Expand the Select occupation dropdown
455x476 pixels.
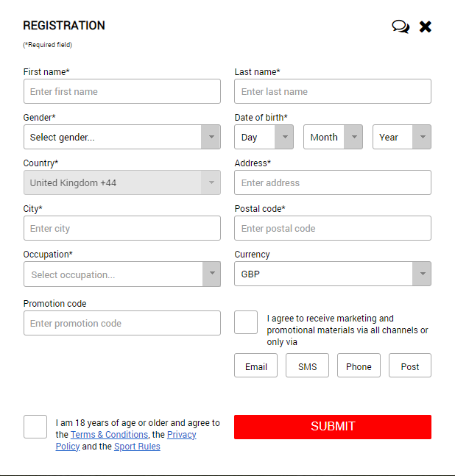(122, 274)
